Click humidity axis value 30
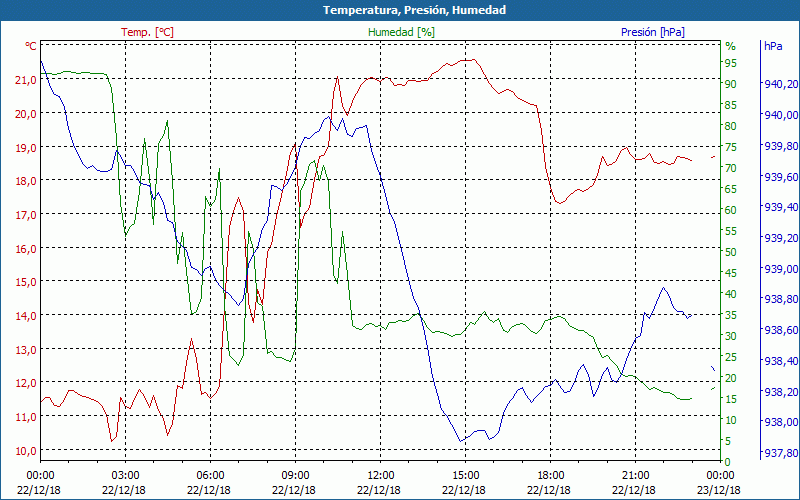The height and width of the screenshot is (500, 800). (731, 336)
